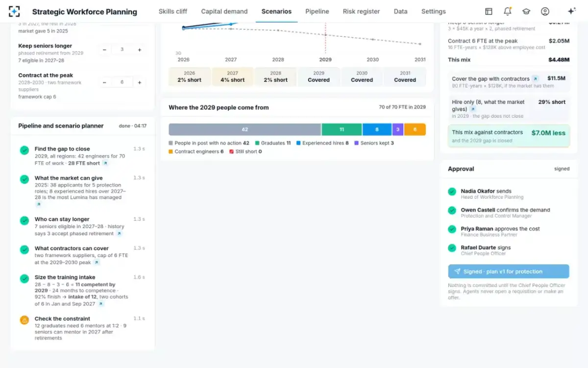Decrease 'Keep seniors longer' count
Screen dimensions: 588x368
(104, 50)
